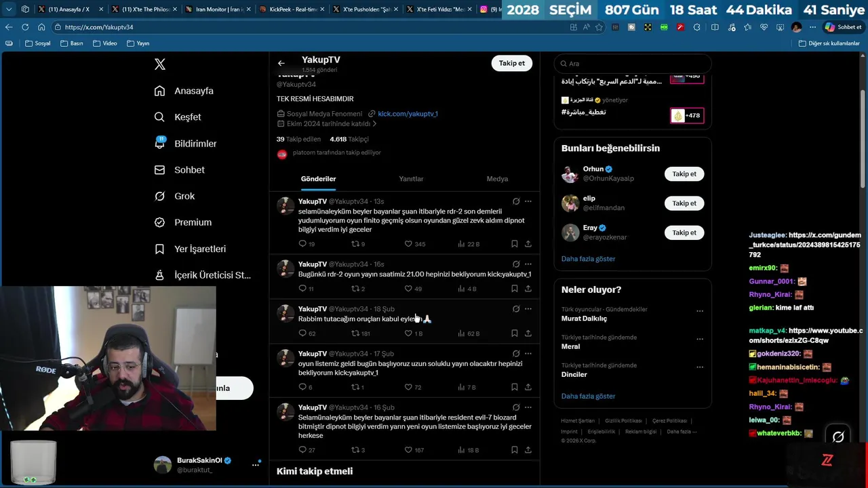Expand the Ekim 2024 tarihinde katıldı chevron

click(x=374, y=124)
